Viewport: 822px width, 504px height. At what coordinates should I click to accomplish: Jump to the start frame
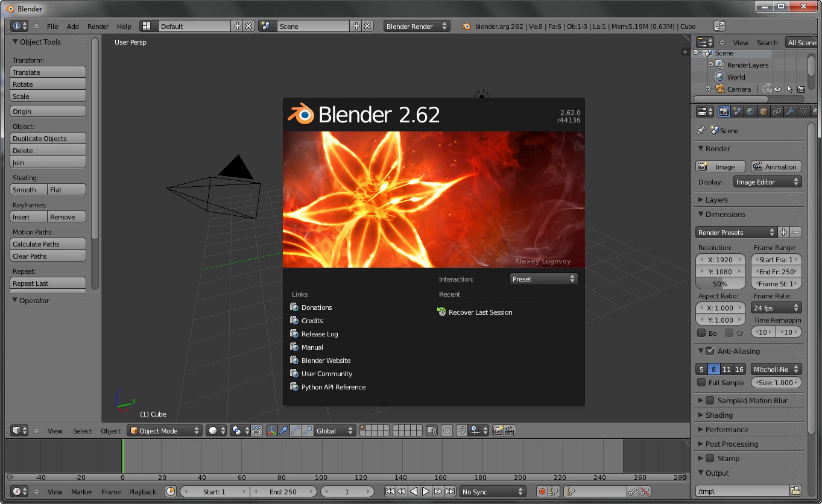[390, 492]
